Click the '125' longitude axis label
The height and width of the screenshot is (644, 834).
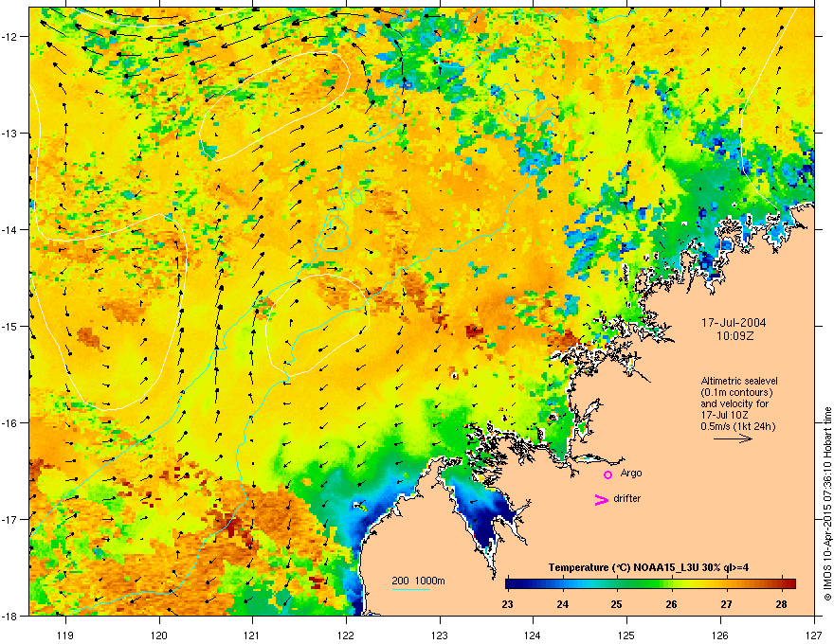click(626, 635)
